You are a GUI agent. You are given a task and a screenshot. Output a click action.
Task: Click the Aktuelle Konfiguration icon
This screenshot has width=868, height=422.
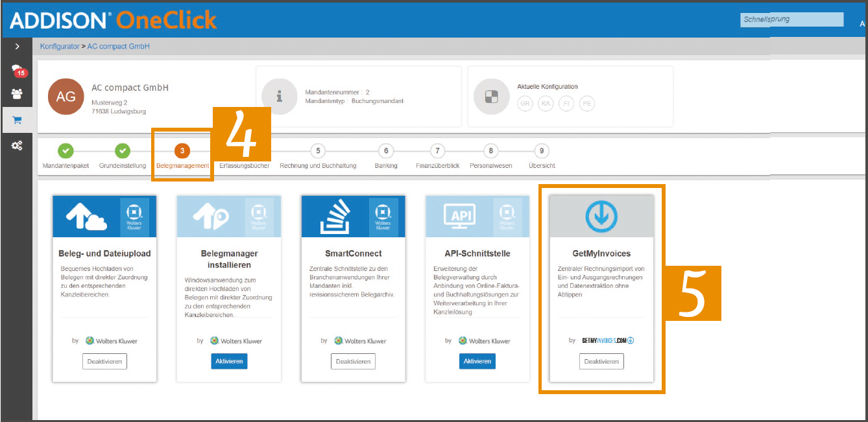pyautogui.click(x=492, y=97)
